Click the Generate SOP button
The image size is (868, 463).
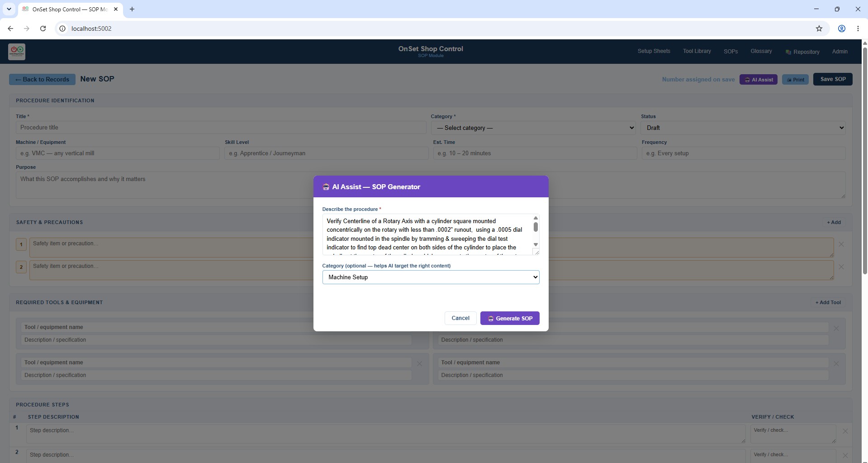click(x=510, y=318)
